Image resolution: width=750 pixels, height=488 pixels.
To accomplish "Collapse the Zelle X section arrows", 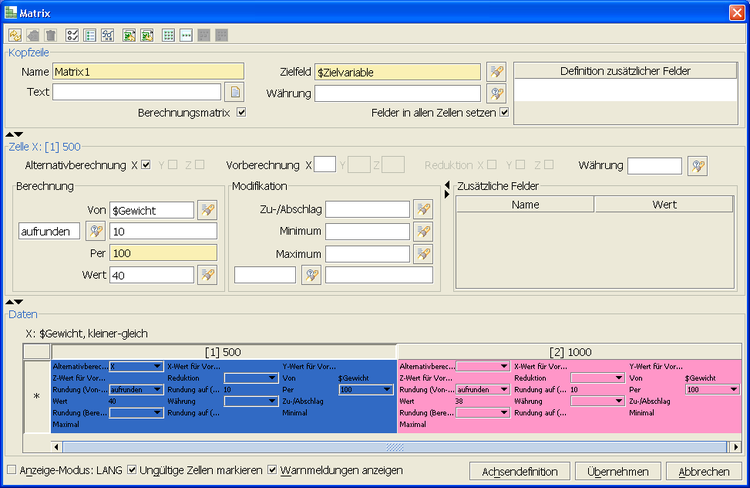I will tap(10, 134).
